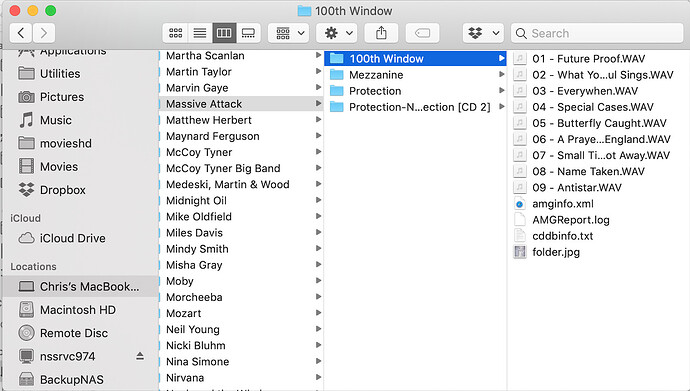The height and width of the screenshot is (391, 690).
Task: Open the Dropbox toolbar dropdown
Action: 483,33
